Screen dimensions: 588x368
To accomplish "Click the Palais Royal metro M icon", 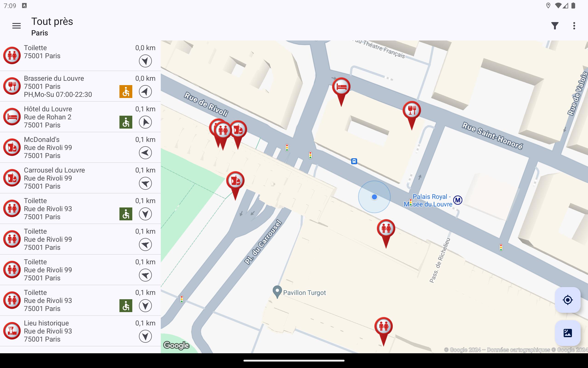I will click(x=458, y=200).
